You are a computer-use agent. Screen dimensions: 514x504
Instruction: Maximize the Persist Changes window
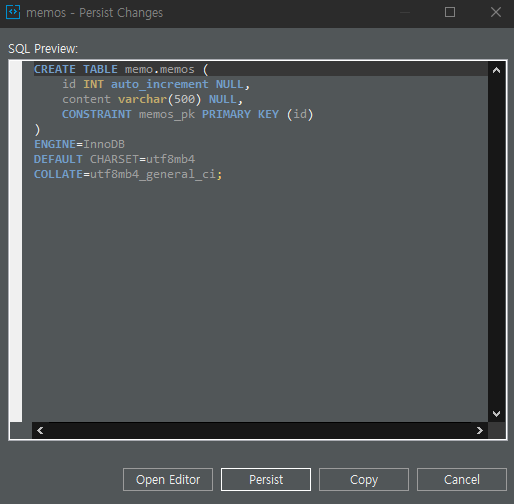(450, 12)
